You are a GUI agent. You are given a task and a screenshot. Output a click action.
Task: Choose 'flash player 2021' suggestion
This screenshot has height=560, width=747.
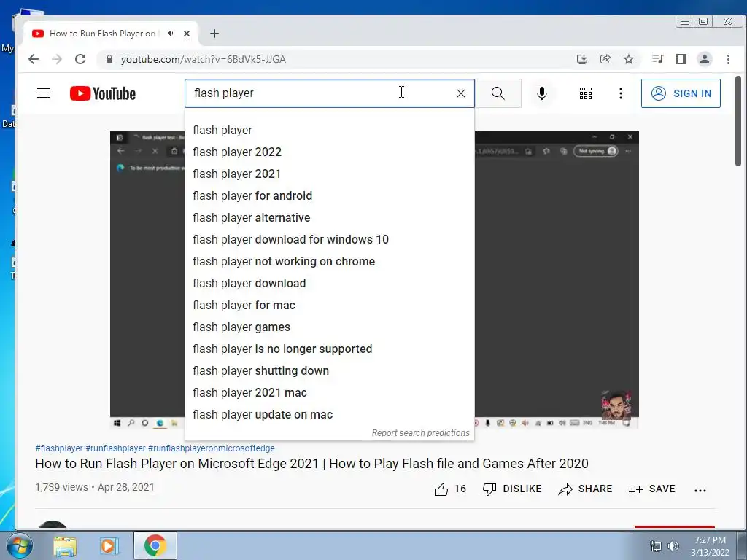(330, 174)
